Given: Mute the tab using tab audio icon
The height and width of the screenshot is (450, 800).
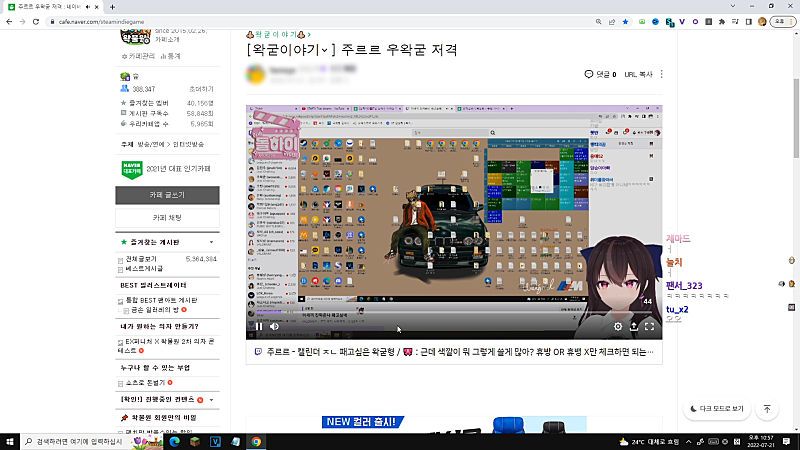Looking at the screenshot, I should (88, 7).
